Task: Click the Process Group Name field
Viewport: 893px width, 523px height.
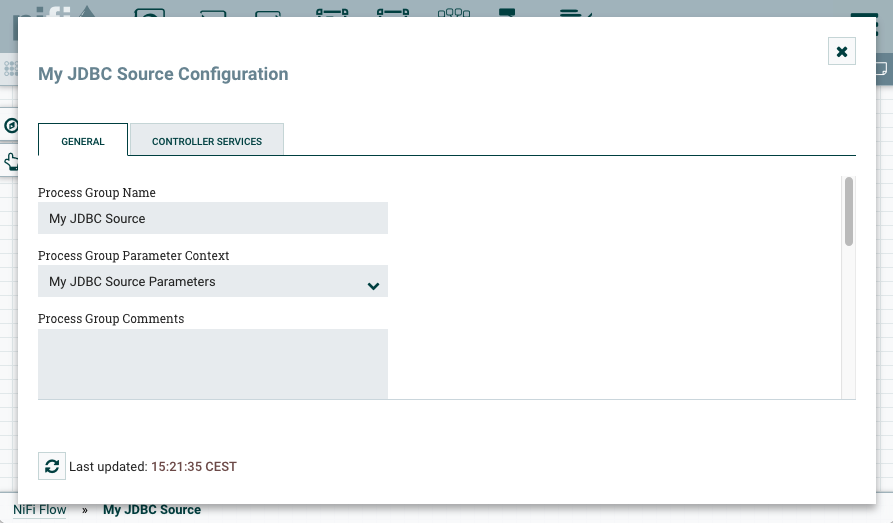Action: click(212, 218)
